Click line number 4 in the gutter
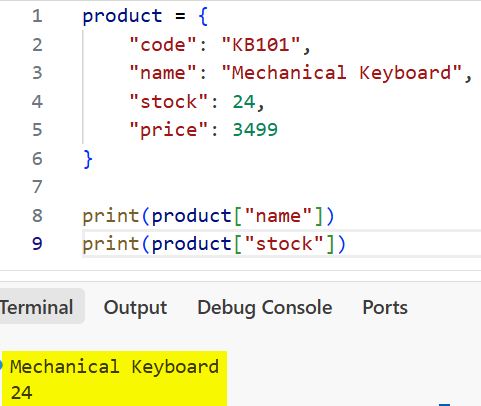481x406 pixels. pos(37,101)
